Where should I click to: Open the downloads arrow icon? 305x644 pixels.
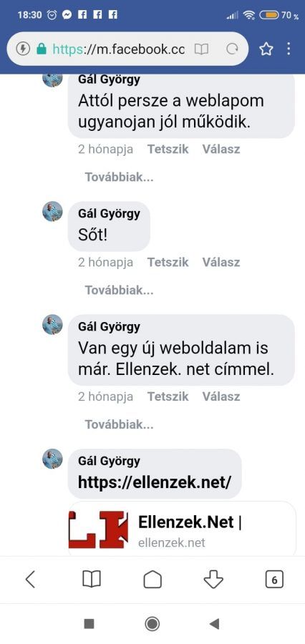pyautogui.click(x=214, y=580)
